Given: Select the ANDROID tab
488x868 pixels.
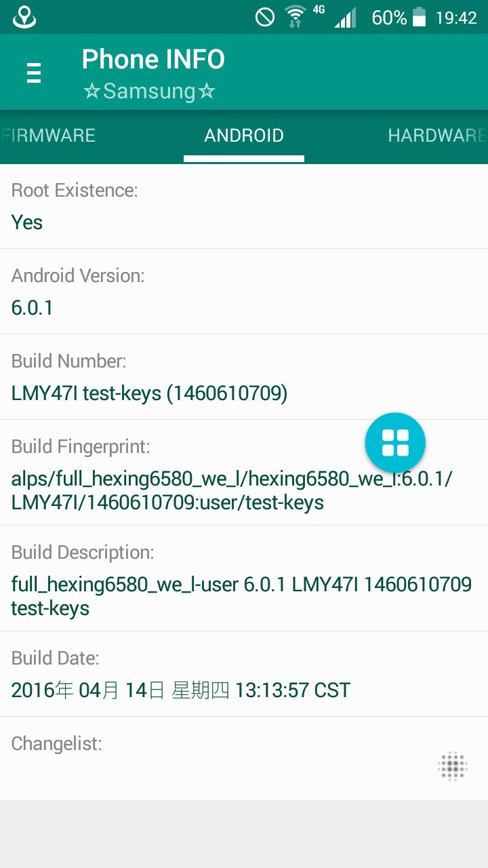Looking at the screenshot, I should point(244,136).
